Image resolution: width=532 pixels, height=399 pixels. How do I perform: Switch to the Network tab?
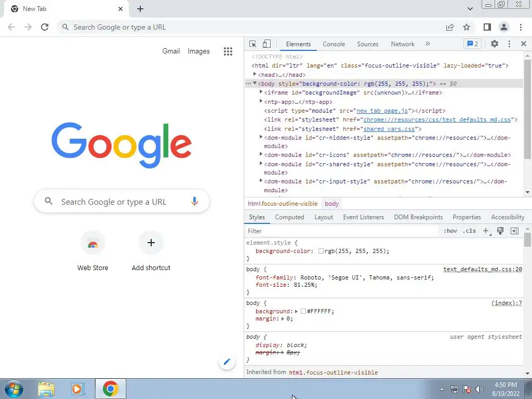tap(403, 44)
